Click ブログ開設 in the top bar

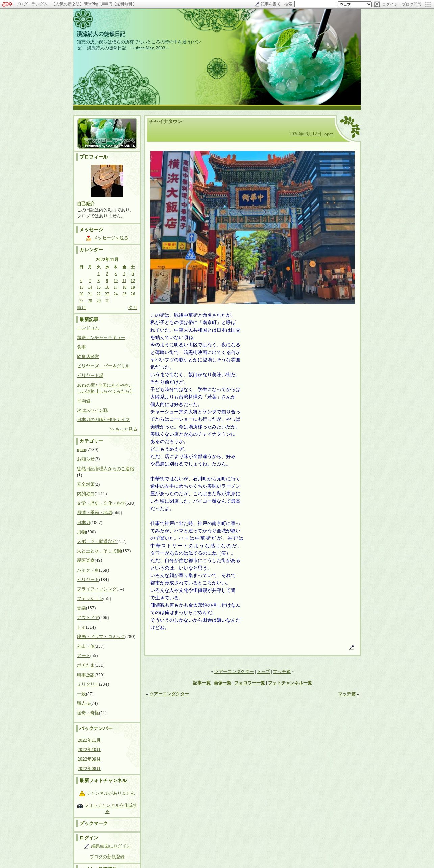tap(411, 4)
